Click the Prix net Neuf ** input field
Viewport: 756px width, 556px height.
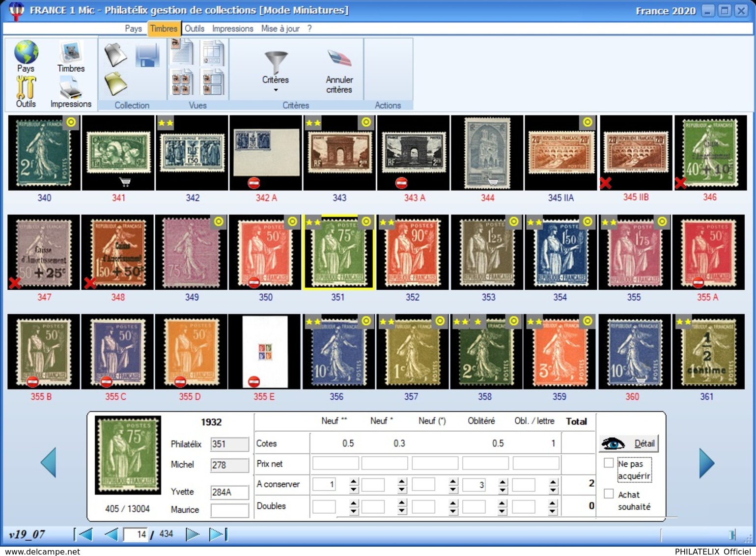pyautogui.click(x=336, y=463)
